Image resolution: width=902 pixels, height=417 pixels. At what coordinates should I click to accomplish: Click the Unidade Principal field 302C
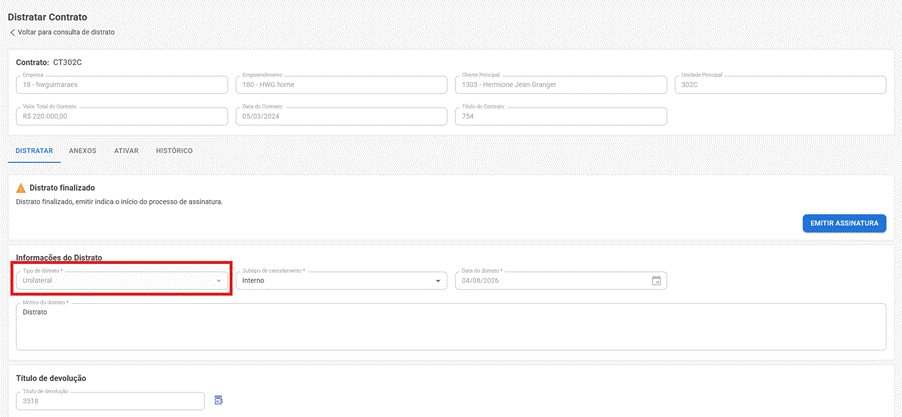tap(781, 85)
